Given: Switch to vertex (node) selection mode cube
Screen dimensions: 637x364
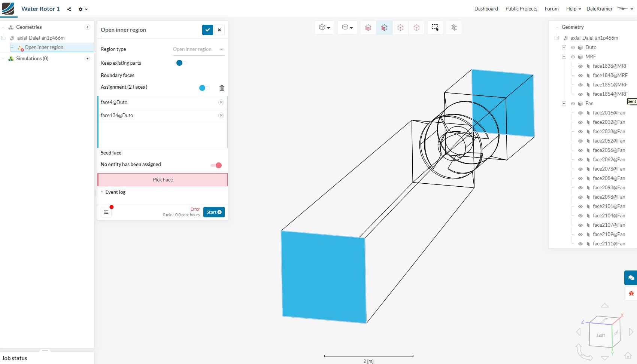Looking at the screenshot, I should [416, 28].
